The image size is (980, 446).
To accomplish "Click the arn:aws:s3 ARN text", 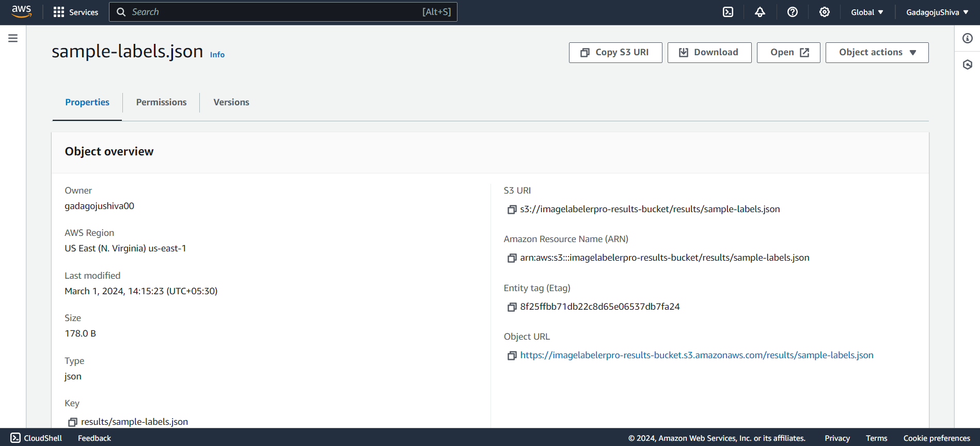I will click(665, 258).
